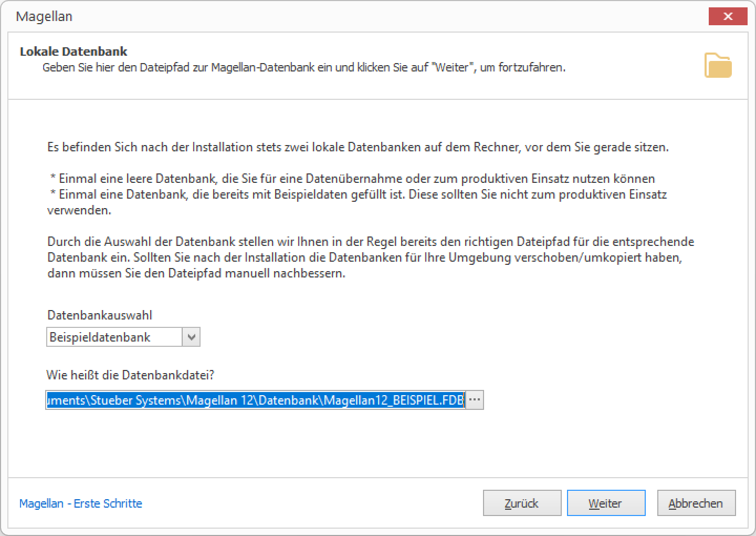Click the database file path input field
756x536 pixels.
pos(256,400)
